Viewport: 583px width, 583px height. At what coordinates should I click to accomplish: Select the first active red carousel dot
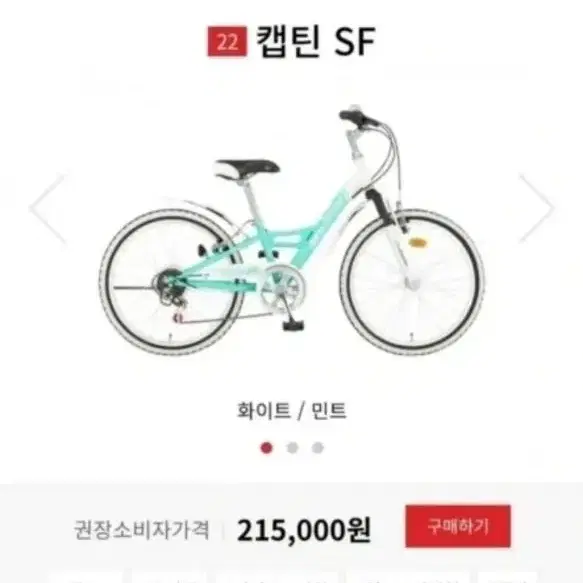click(267, 448)
